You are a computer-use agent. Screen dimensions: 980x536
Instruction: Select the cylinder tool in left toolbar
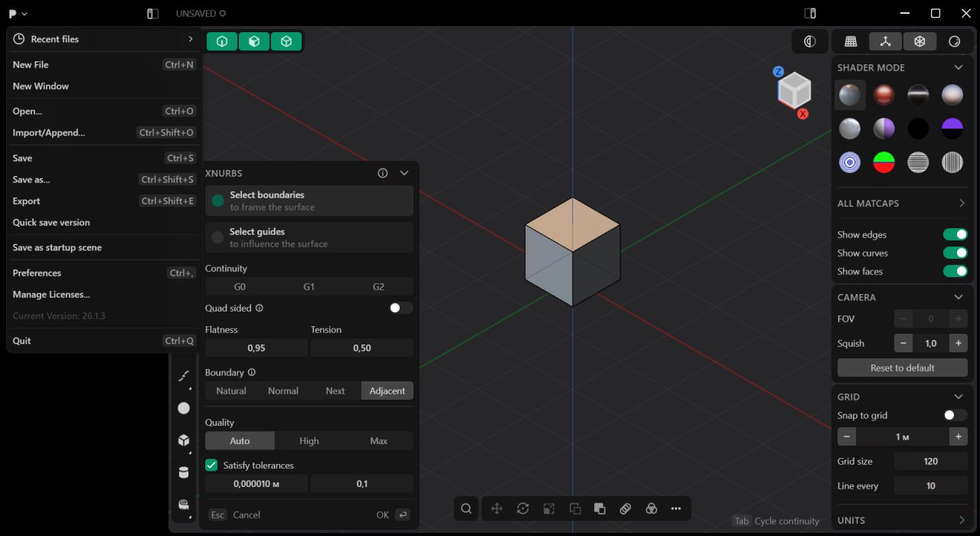point(184,472)
